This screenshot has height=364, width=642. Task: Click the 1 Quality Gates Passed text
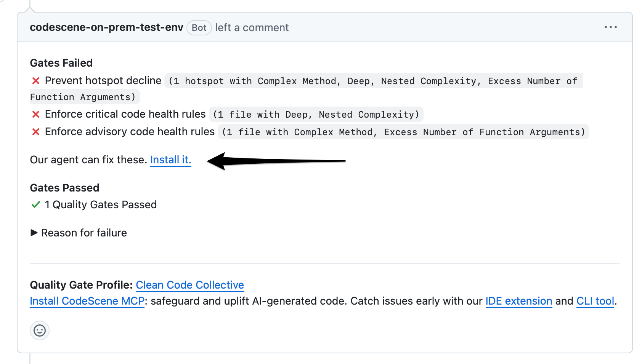[101, 205]
